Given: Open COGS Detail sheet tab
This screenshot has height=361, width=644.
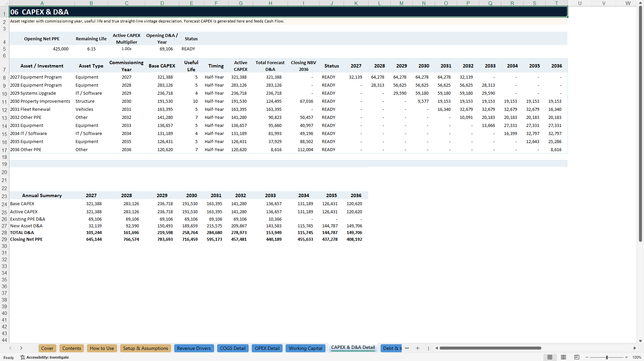Looking at the screenshot, I should [x=233, y=348].
